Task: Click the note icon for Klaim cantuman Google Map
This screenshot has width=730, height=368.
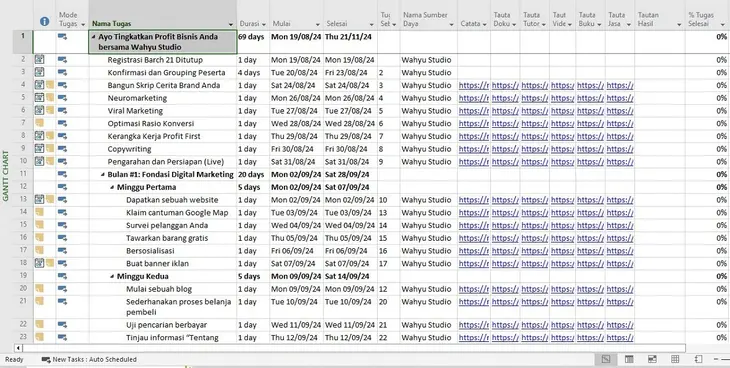Action: 40,212
